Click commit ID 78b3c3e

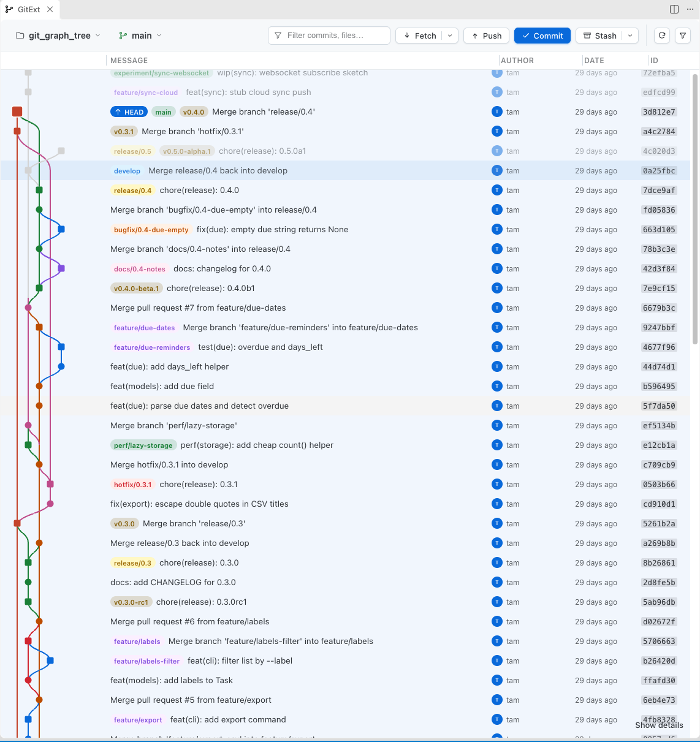659,249
